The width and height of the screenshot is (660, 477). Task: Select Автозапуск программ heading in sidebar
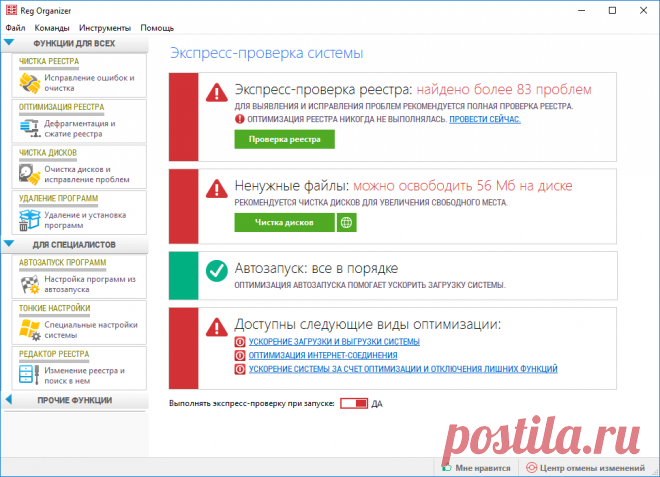tap(63, 262)
